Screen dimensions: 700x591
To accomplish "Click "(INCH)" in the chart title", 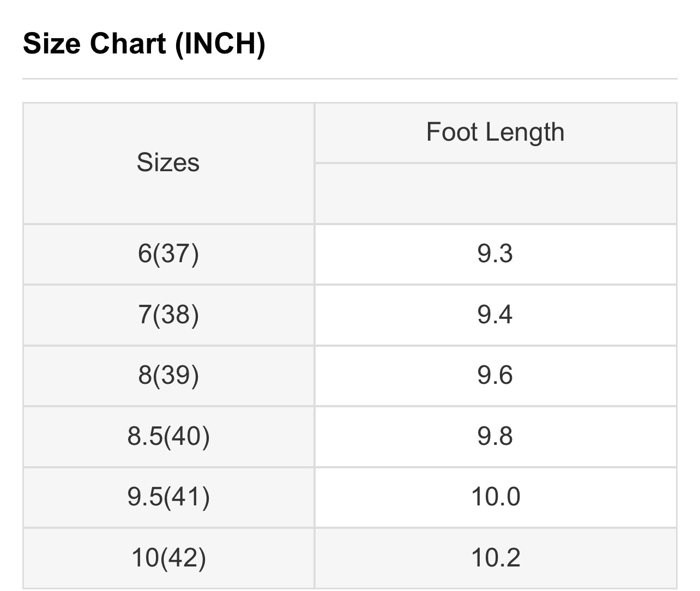I will click(220, 44).
